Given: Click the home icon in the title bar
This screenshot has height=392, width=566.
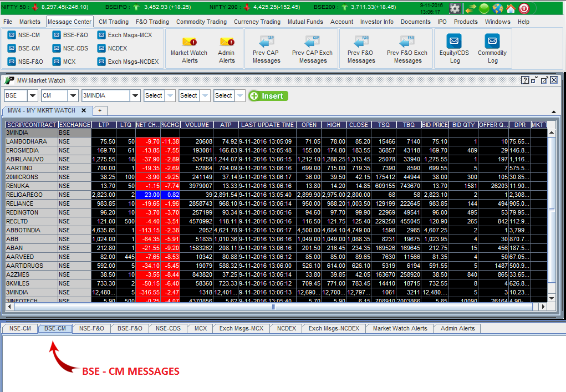Looking at the screenshot, I should coord(511,8).
